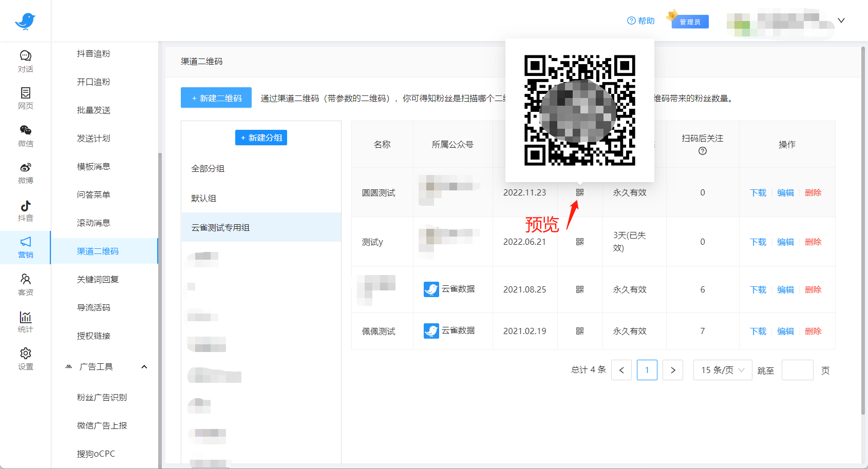Viewport: 868px width, 469px height.
Task: Select the 客资 sidebar icon
Action: pos(26,285)
